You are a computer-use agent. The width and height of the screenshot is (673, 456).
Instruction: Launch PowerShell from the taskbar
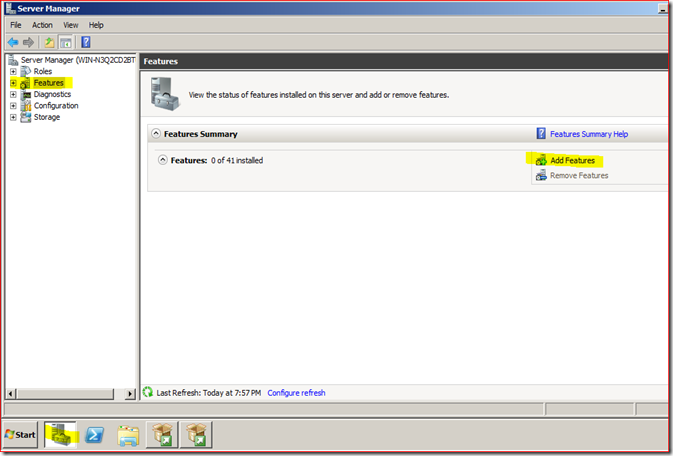point(94,435)
